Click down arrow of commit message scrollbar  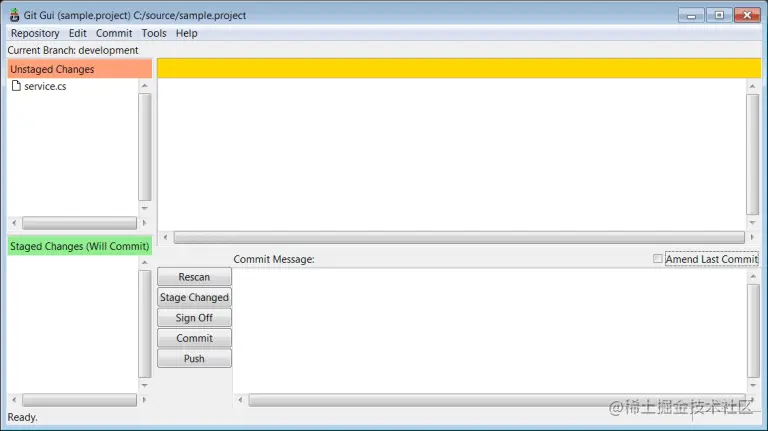click(753, 385)
